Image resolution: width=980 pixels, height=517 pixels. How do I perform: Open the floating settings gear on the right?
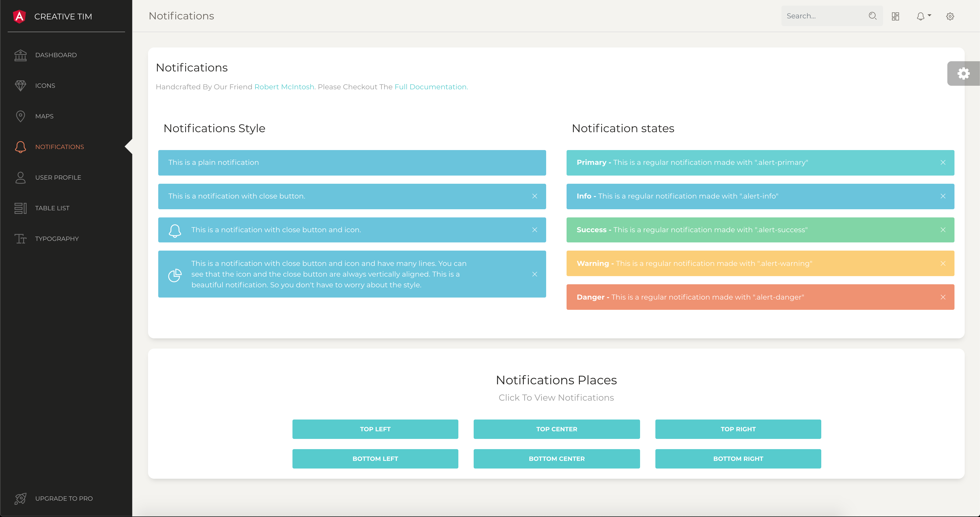tap(964, 73)
